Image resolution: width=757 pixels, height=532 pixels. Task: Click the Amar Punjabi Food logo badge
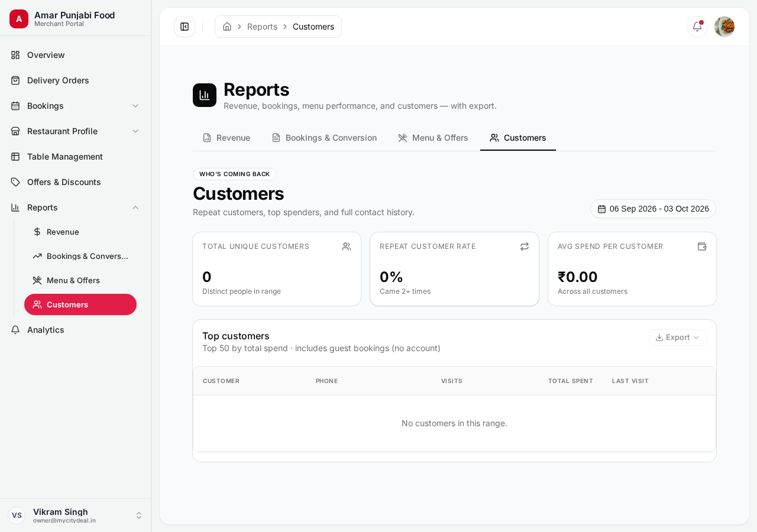(19, 19)
